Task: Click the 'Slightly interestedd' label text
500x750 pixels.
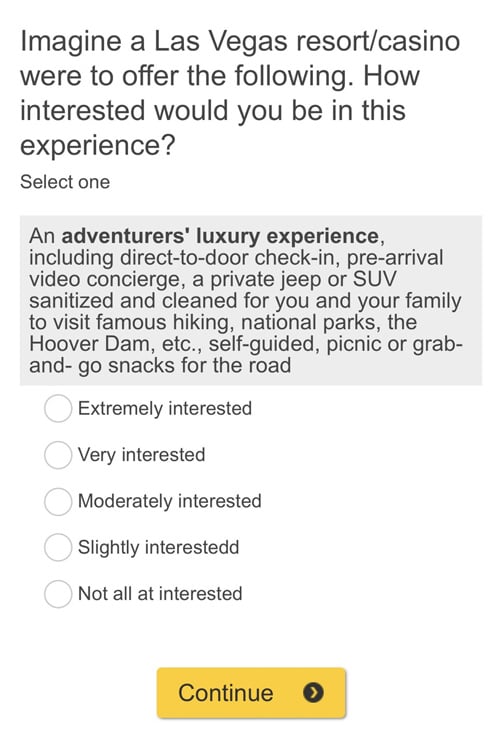Action: coord(158,548)
